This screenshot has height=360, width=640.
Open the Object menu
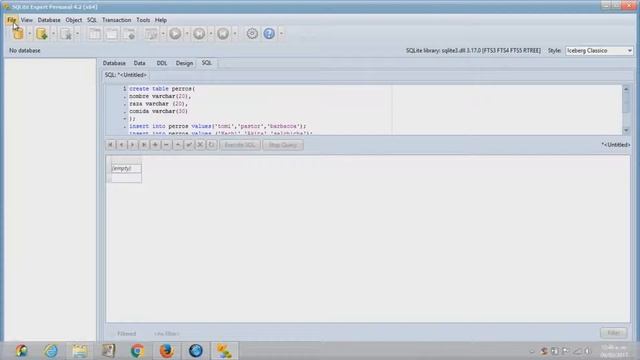[73, 20]
